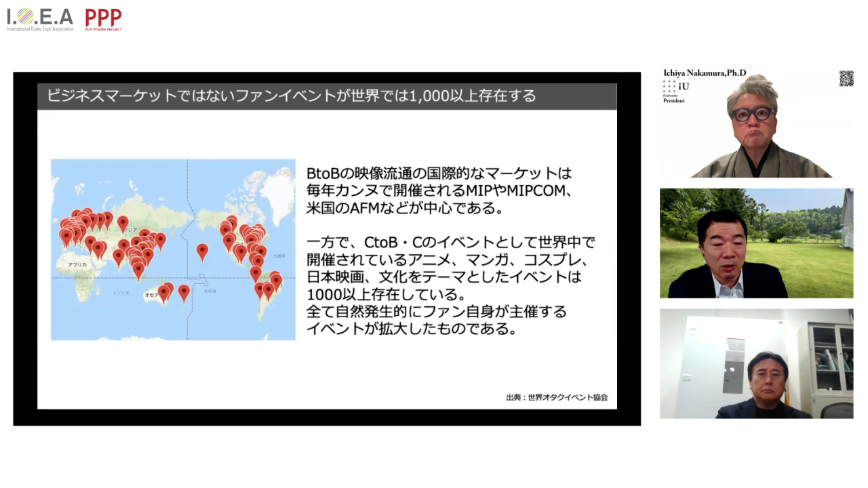868x488 pixels.
Task: Click the paragraph starting with 一方で、CtoB・C
Action: click(x=451, y=285)
